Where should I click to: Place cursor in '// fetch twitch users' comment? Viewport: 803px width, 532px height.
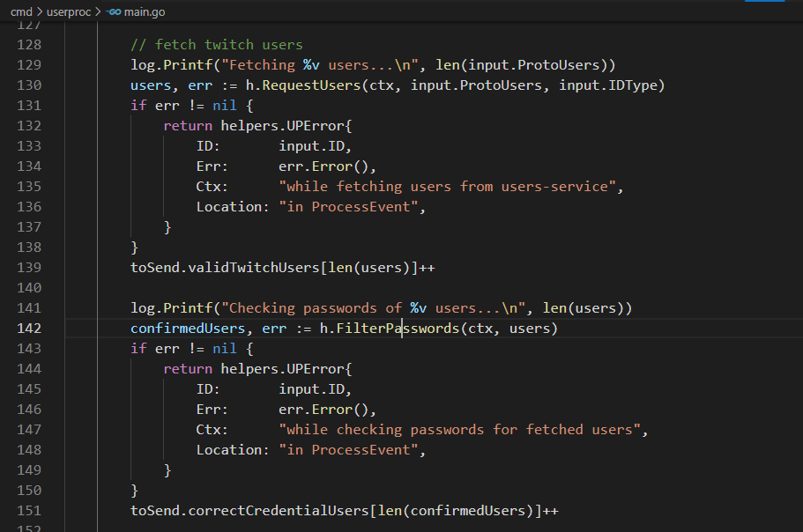tap(217, 45)
